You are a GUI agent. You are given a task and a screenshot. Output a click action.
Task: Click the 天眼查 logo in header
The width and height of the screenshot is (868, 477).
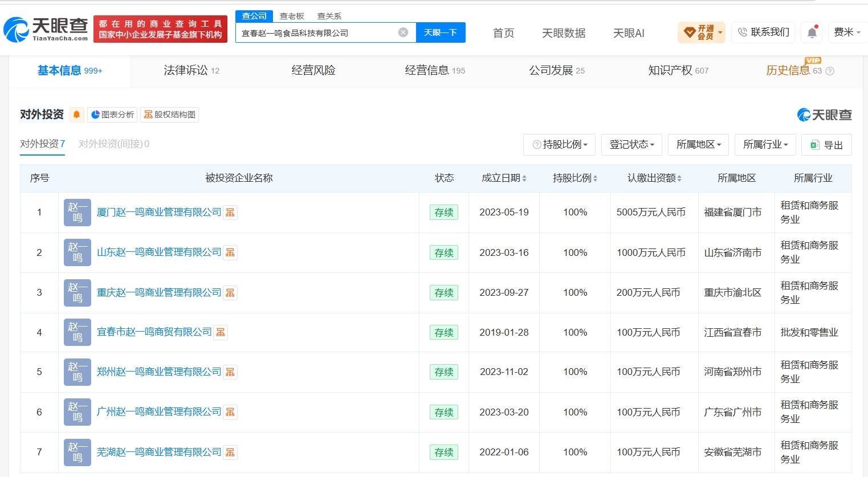(x=46, y=29)
